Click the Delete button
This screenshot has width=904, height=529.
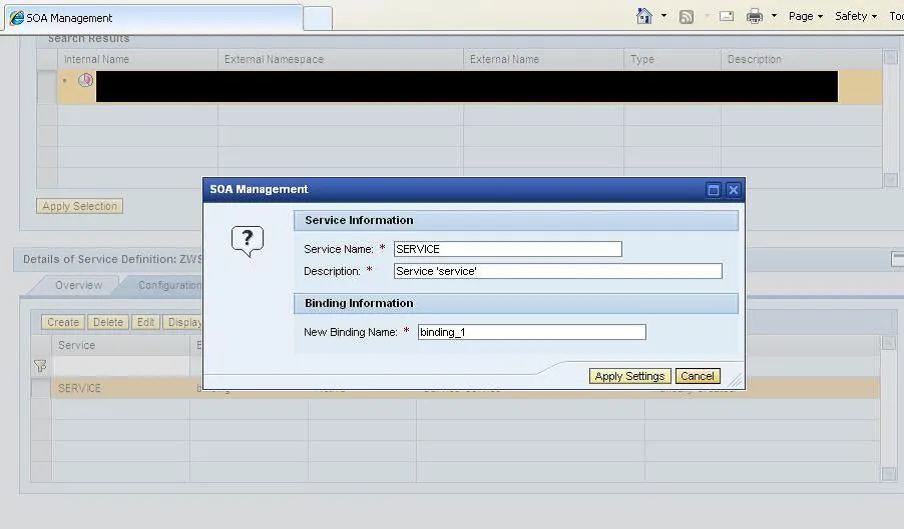[x=108, y=322]
